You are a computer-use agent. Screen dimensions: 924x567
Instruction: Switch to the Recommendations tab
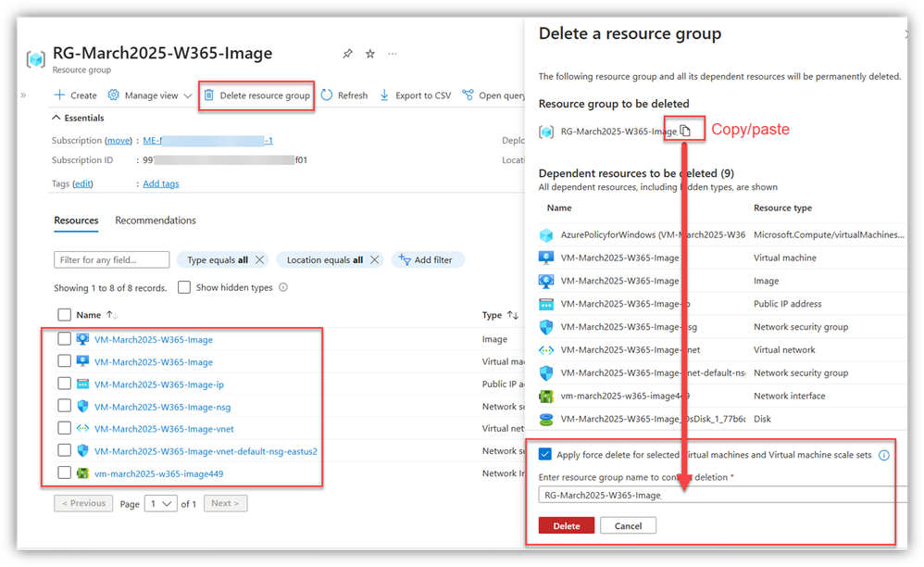[x=156, y=220]
